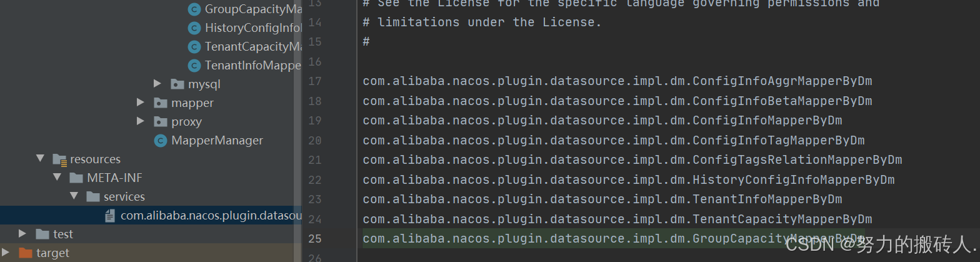This screenshot has height=262, width=980.
Task: Click the ConfigInfoBetaMapperByDm line in editor
Action: pyautogui.click(x=617, y=101)
